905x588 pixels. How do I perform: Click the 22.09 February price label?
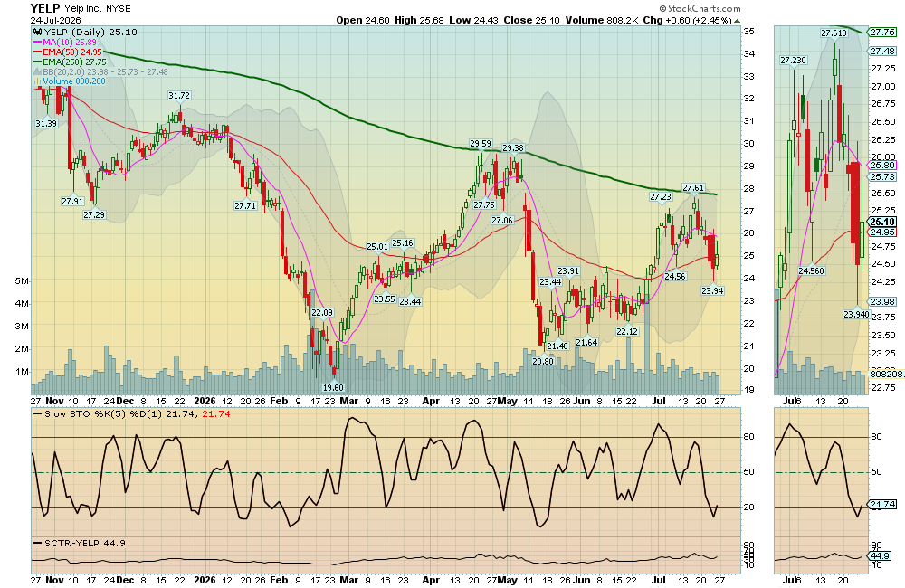tap(323, 312)
